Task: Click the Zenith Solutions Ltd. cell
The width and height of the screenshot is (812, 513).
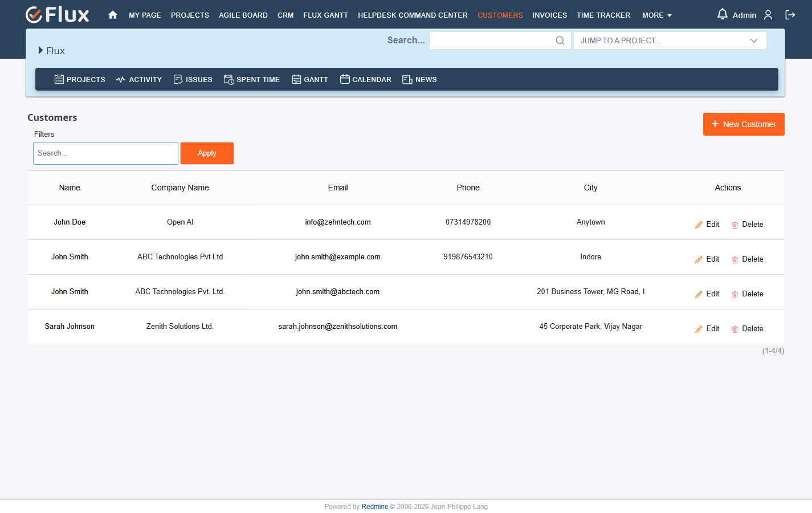Action: coord(180,327)
